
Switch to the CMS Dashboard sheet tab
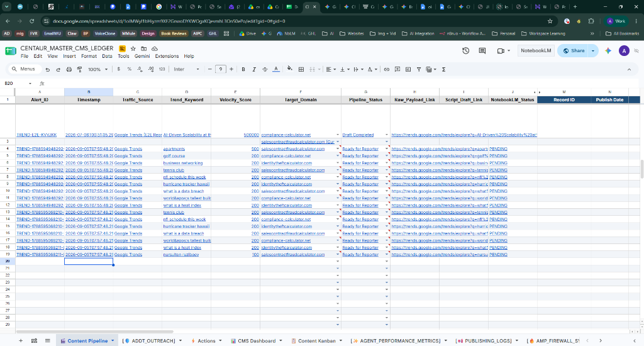click(x=257, y=341)
